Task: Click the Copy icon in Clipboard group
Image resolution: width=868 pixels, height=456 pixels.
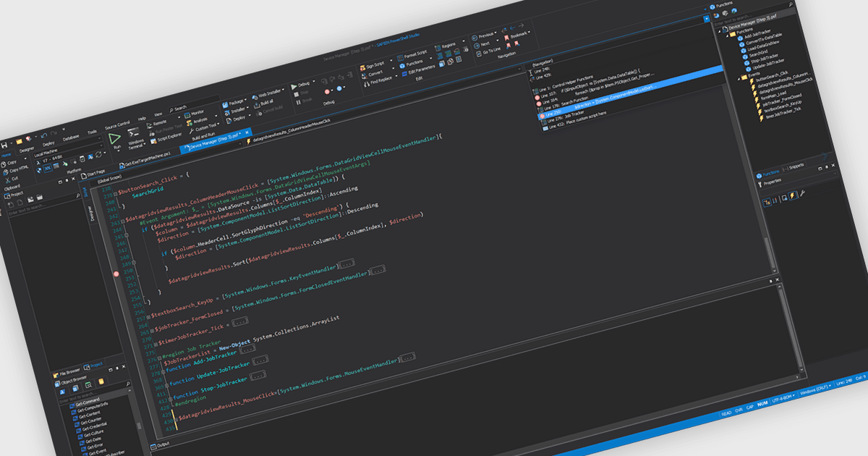Action: tap(4, 165)
